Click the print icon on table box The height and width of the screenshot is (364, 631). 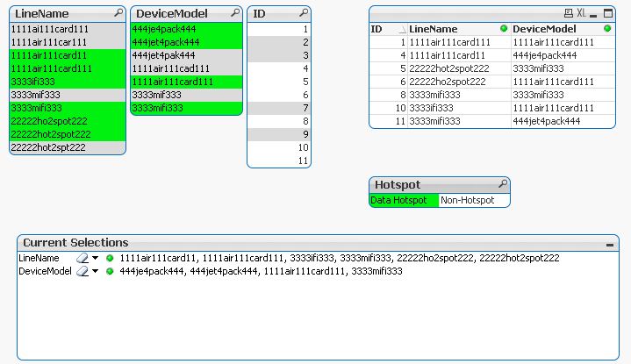tap(568, 13)
